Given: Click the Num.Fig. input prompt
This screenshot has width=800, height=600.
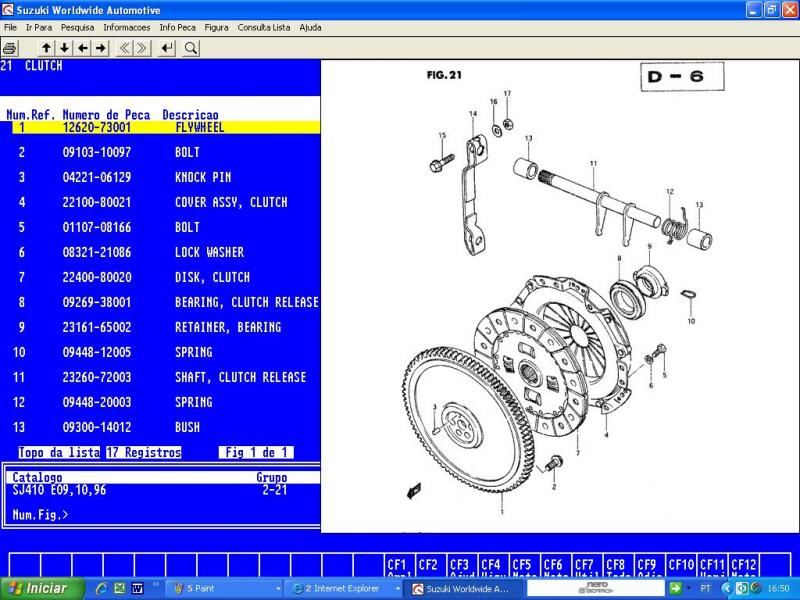Looking at the screenshot, I should pyautogui.click(x=40, y=515).
